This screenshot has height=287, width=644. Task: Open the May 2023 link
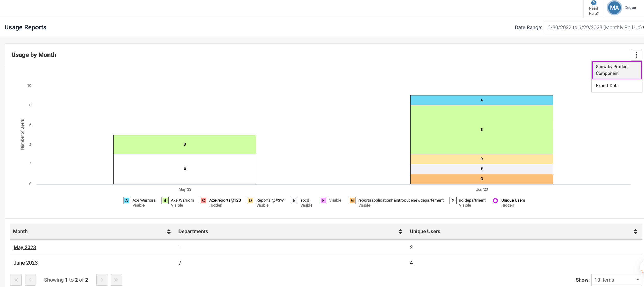click(25, 247)
